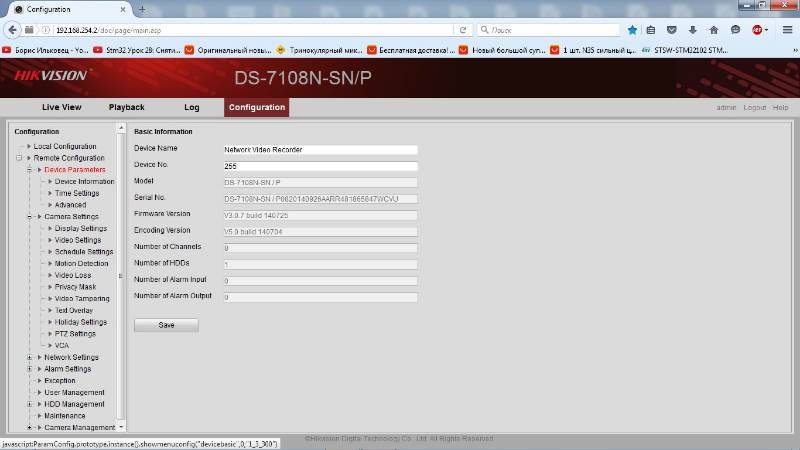Click the Save button
Viewport: 800px width, 450px height.
[166, 325]
